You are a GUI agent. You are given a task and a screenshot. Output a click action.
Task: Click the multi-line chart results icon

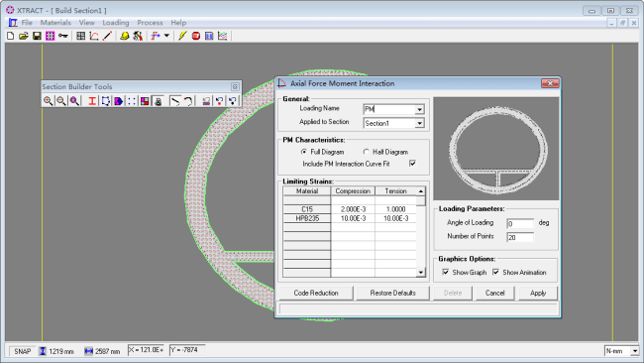click(222, 36)
